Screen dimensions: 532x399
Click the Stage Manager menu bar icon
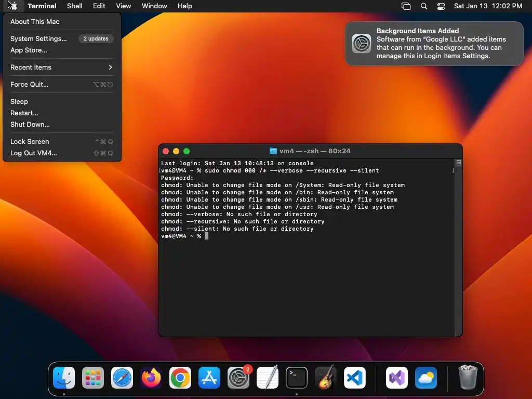coord(406,6)
